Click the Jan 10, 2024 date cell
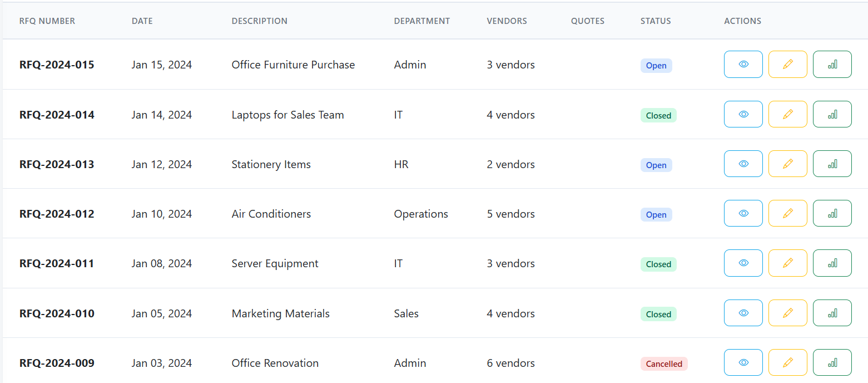 pyautogui.click(x=162, y=214)
